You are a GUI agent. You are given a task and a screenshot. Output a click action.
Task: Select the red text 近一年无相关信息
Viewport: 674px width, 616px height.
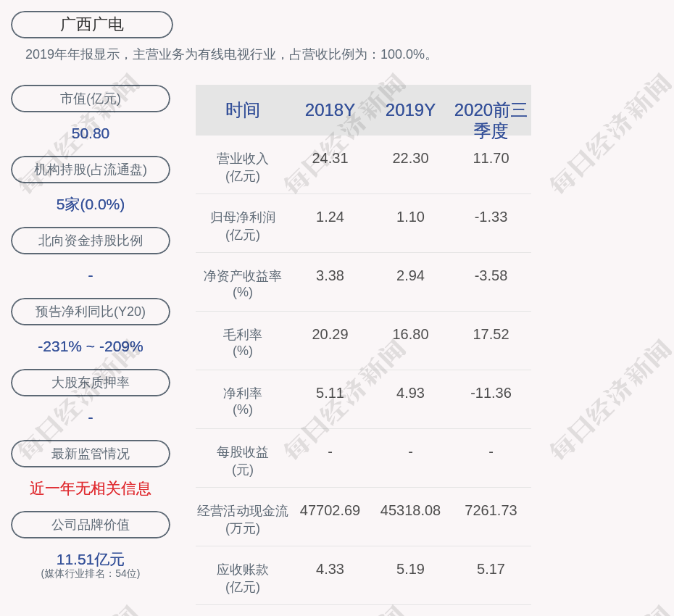pyautogui.click(x=91, y=488)
